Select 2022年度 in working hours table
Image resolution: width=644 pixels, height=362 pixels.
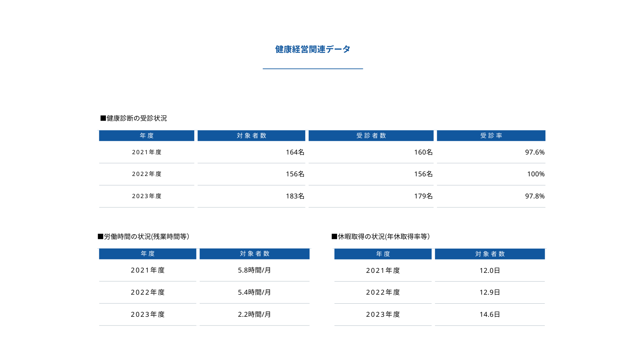(x=148, y=292)
